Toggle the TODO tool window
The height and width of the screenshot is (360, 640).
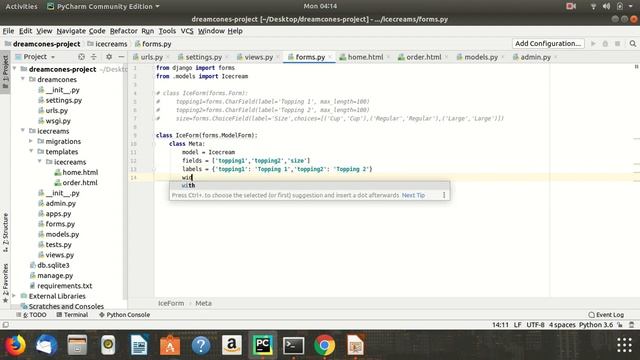click(x=31, y=315)
